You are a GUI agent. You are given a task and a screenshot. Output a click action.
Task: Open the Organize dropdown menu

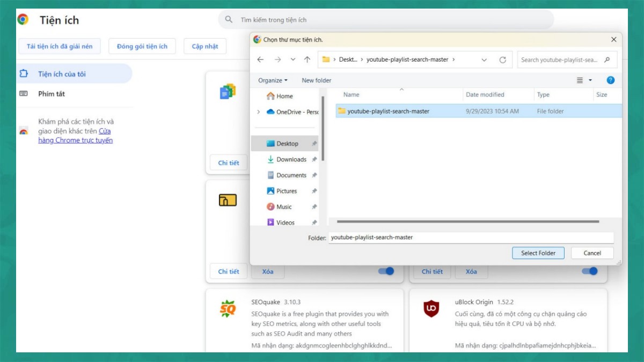273,80
